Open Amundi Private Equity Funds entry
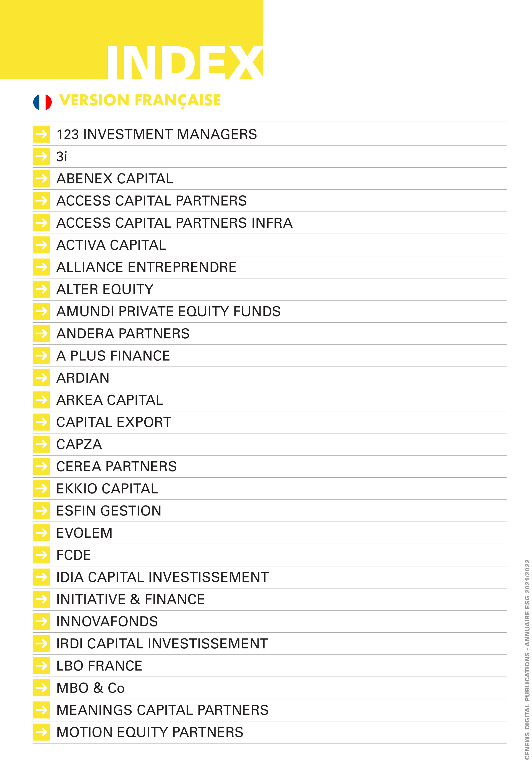This screenshot has height=762, width=532. click(169, 311)
